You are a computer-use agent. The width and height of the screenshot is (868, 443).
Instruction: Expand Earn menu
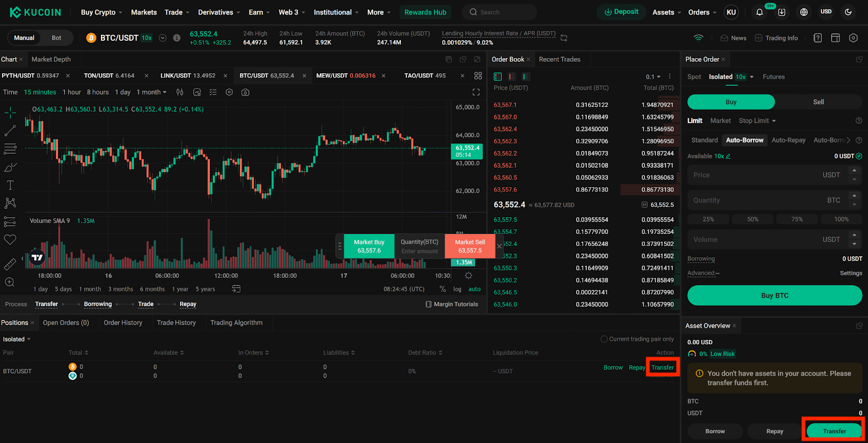click(x=259, y=12)
